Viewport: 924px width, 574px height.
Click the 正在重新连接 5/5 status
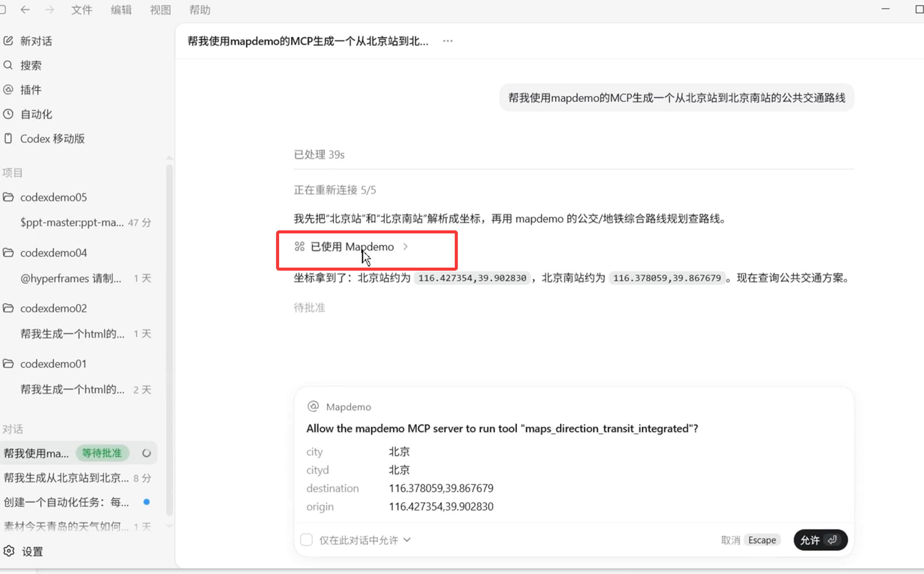tap(335, 190)
